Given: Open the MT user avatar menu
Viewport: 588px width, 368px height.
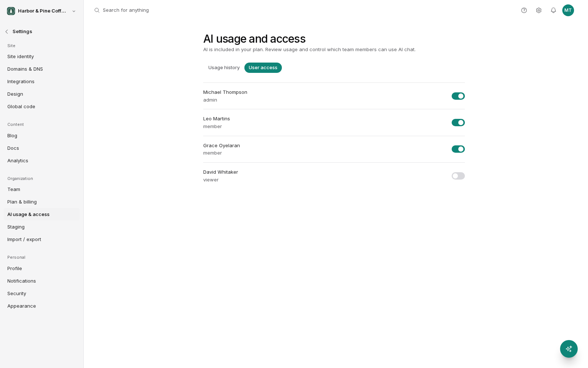Looking at the screenshot, I should 568,10.
